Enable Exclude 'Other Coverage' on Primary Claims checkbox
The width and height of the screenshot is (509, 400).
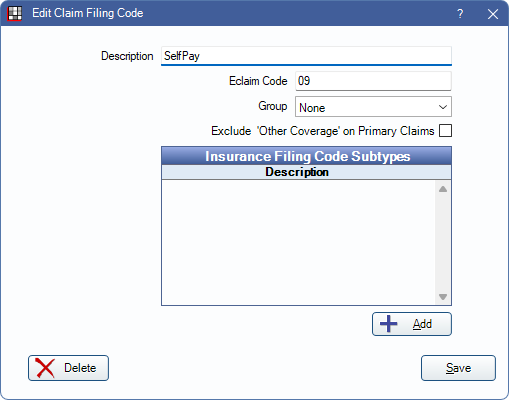(x=445, y=131)
